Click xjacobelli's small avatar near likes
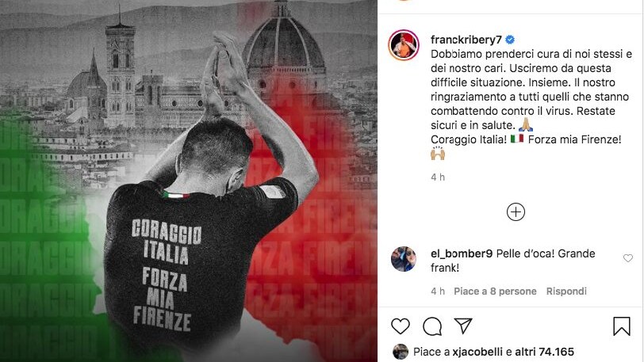 (x=401, y=352)
